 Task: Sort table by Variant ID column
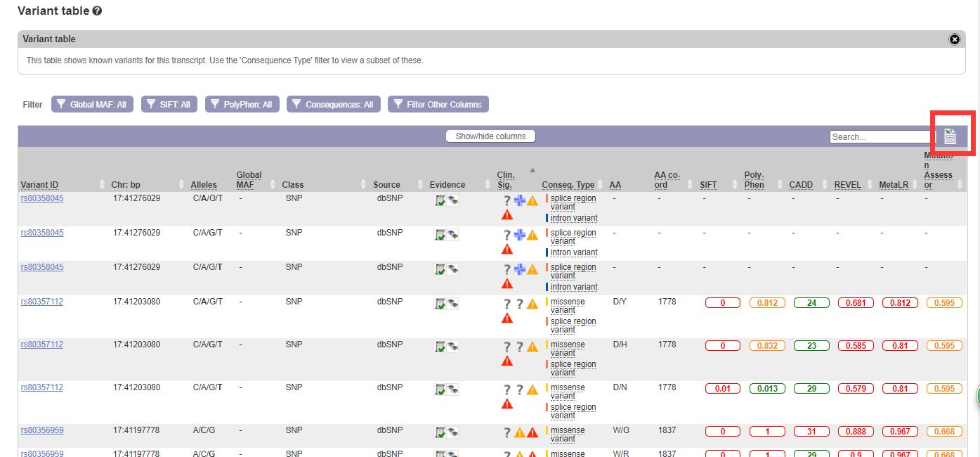(x=39, y=185)
